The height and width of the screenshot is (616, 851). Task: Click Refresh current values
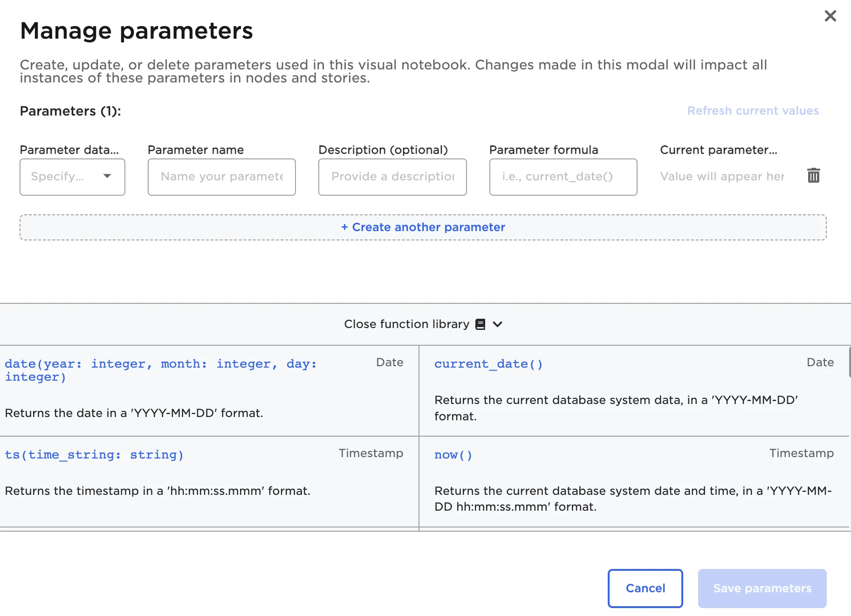753,111
